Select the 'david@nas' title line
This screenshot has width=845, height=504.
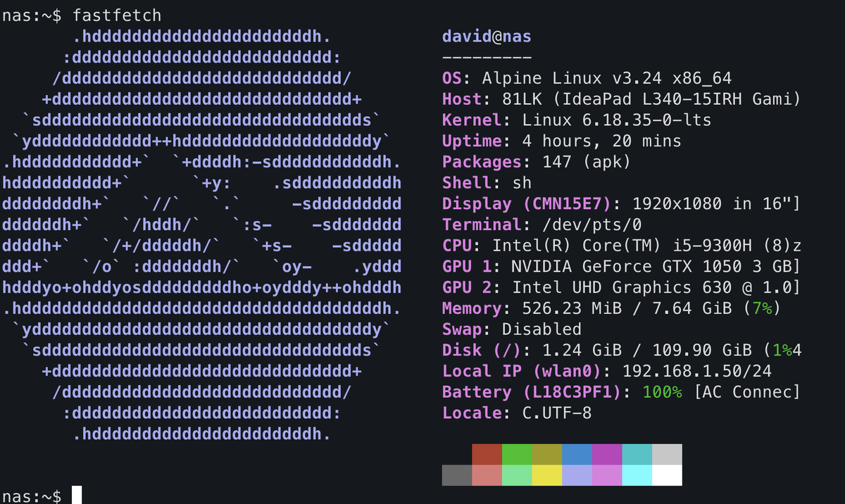pos(487,37)
